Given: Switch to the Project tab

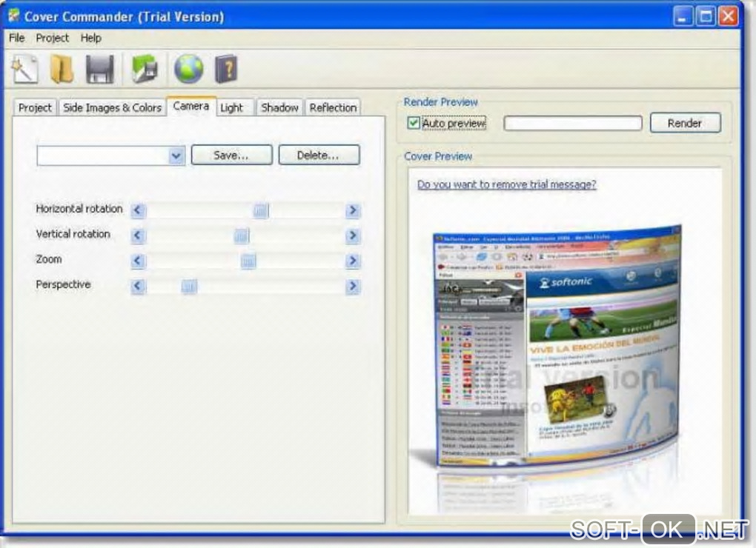Looking at the screenshot, I should pos(35,107).
